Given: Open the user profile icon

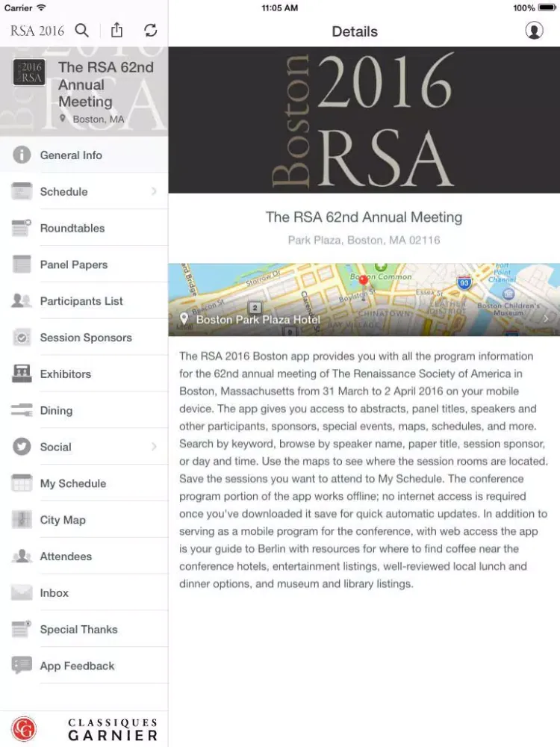Looking at the screenshot, I should 534,31.
